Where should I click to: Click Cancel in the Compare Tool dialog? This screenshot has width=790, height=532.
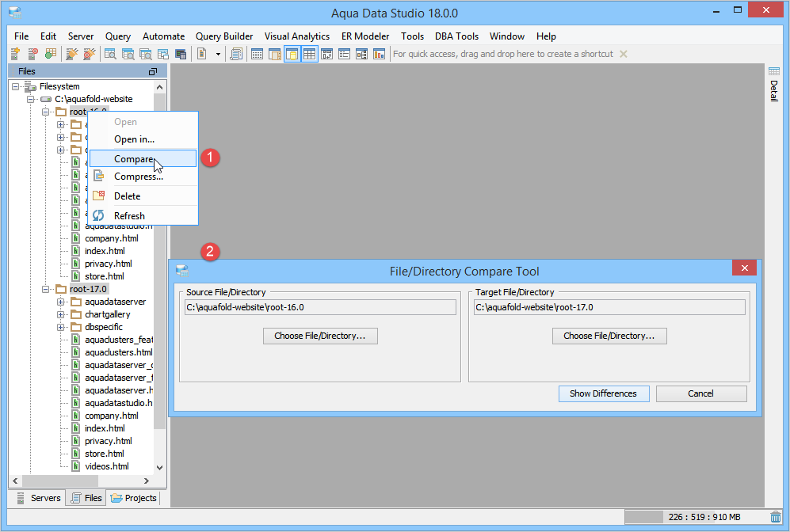pyautogui.click(x=700, y=393)
